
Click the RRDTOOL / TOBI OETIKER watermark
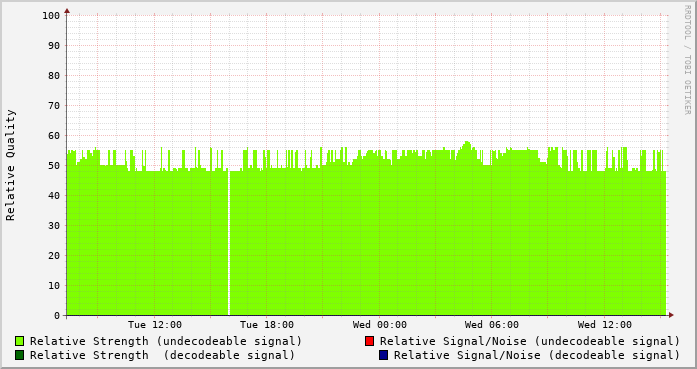[687, 60]
